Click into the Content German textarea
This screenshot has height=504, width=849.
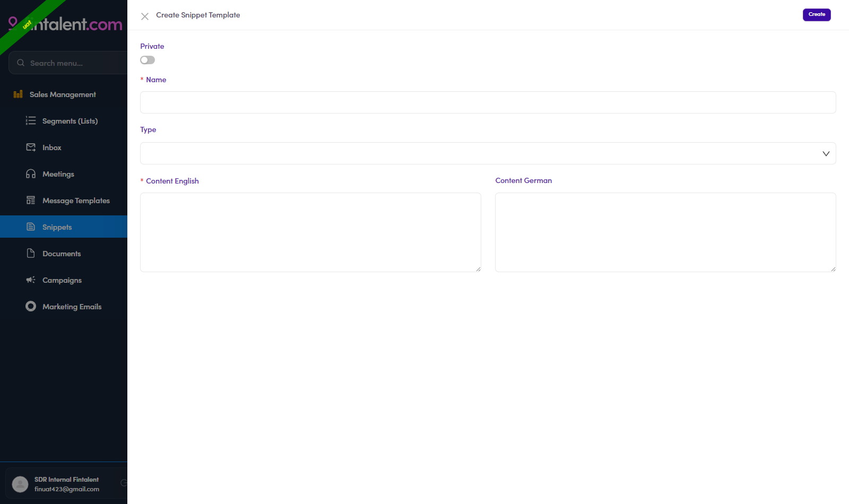tap(665, 232)
